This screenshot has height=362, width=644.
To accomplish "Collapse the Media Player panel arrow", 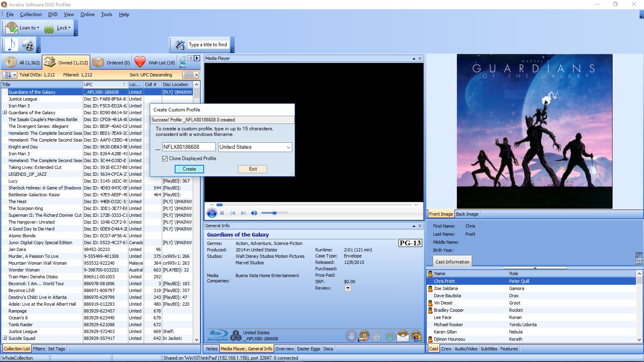I will click(x=414, y=59).
